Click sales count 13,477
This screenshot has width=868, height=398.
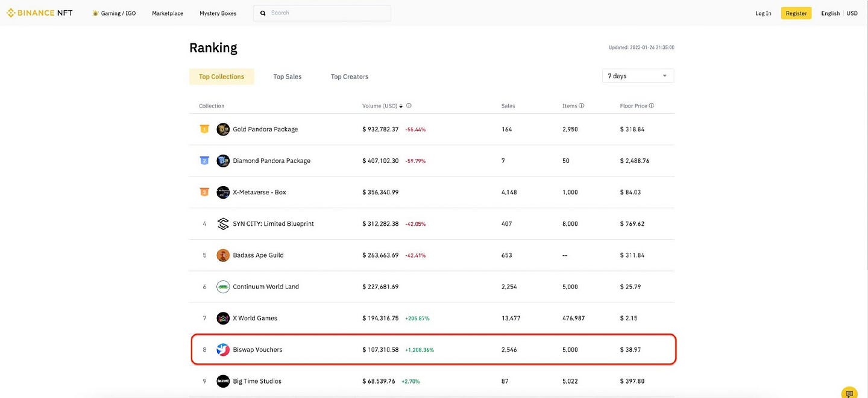(x=511, y=318)
